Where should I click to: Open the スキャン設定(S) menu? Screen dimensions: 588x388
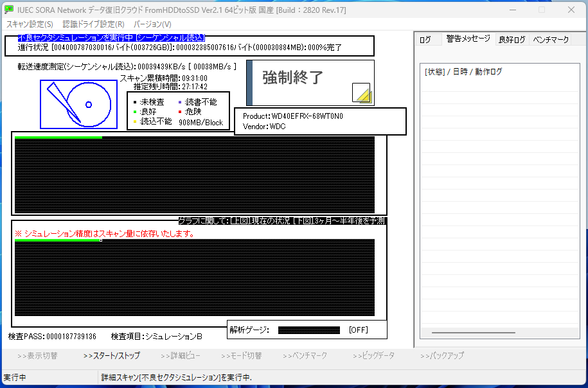(x=30, y=24)
